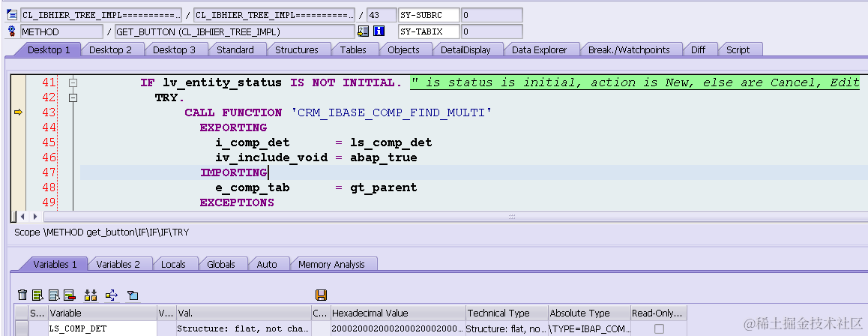The image size is (868, 336).
Task: Click EXCEPTIONS keyword on line 49
Action: click(x=237, y=202)
